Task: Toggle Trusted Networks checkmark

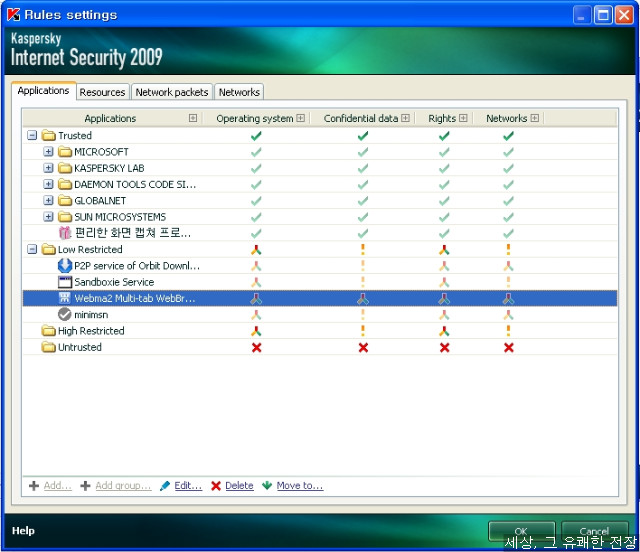Action: point(508,136)
